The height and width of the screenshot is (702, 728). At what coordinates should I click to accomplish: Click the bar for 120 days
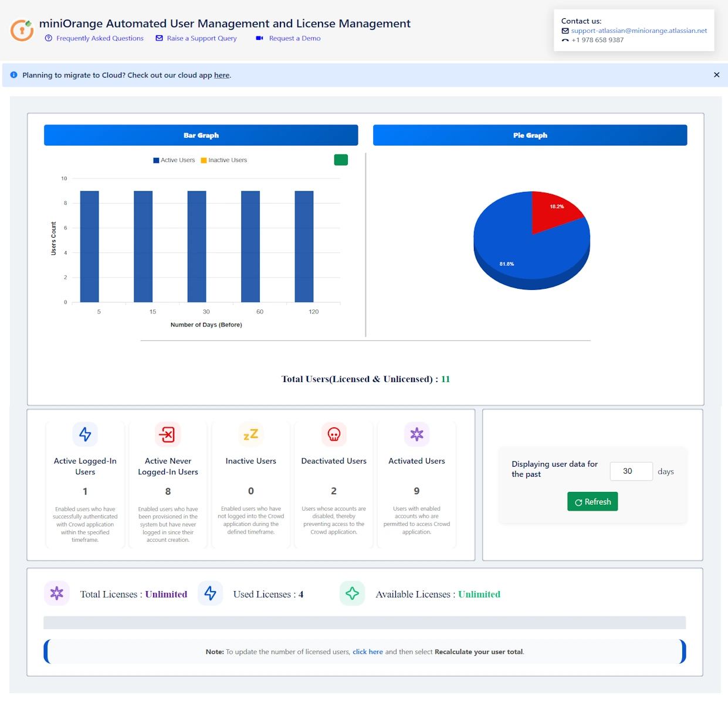(x=304, y=247)
